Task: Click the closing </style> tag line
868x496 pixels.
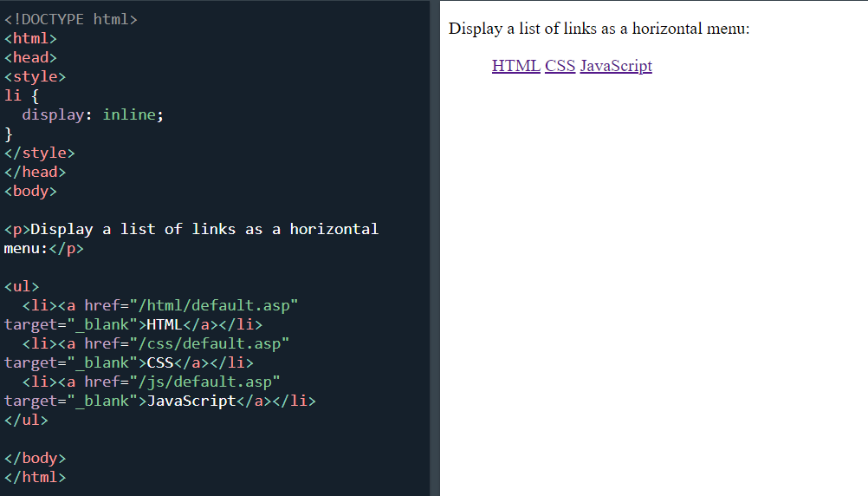Action: pos(39,153)
